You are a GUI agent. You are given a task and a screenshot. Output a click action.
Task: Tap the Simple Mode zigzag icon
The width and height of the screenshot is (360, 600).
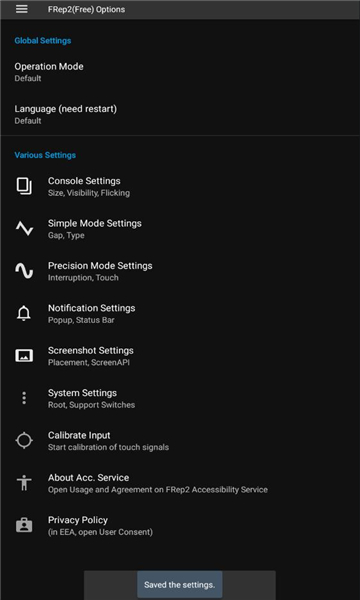pos(24,229)
